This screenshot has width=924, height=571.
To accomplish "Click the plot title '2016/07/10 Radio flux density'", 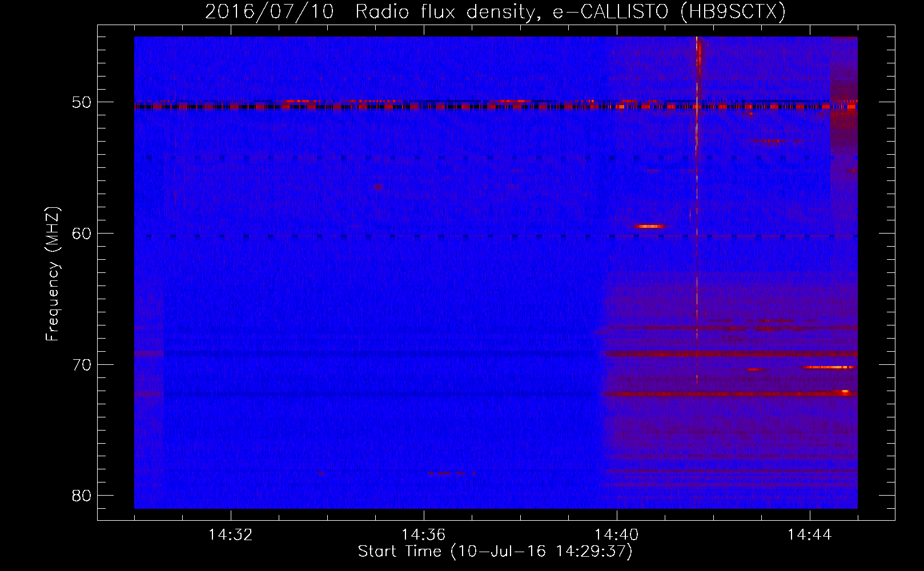I will 495,11.
